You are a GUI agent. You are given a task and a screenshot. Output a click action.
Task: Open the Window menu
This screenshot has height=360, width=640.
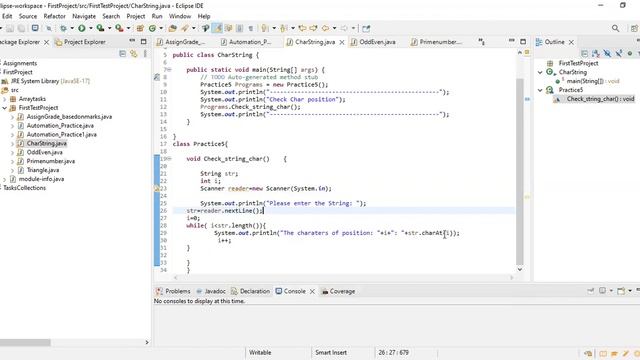click(x=180, y=16)
